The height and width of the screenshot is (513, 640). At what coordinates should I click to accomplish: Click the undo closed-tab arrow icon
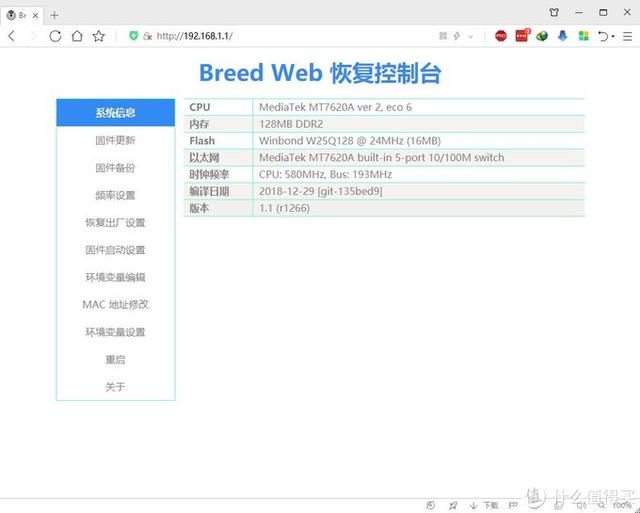point(603,36)
